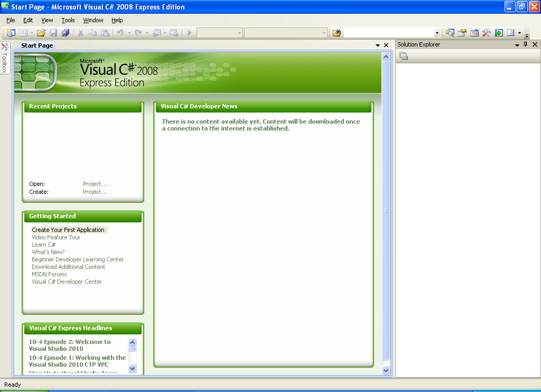Open the Learn C# link
Viewport: 541px width, 392px height.
(x=43, y=245)
